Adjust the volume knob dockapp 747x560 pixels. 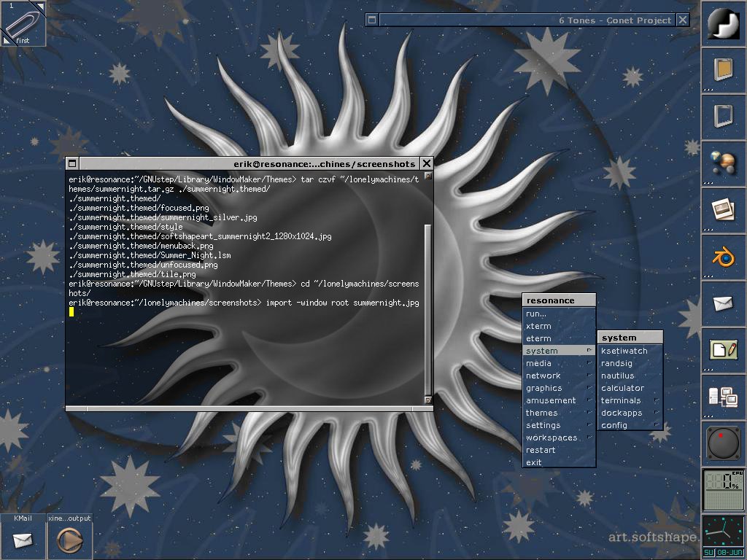tap(724, 443)
